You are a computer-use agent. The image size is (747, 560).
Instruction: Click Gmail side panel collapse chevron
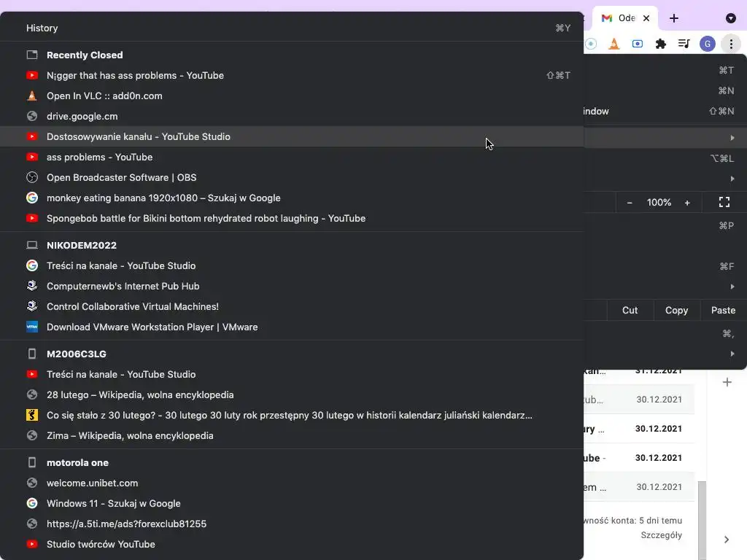[727, 540]
